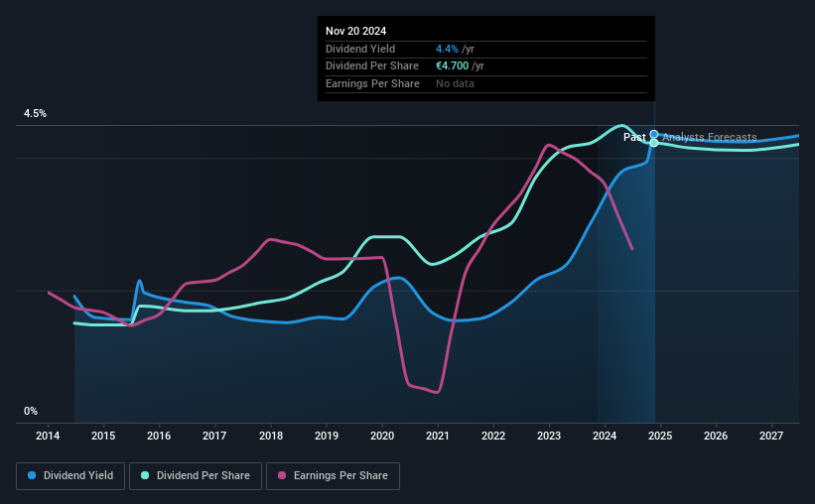Click the 4.5% y-axis label
The image size is (815, 504).
36,113
